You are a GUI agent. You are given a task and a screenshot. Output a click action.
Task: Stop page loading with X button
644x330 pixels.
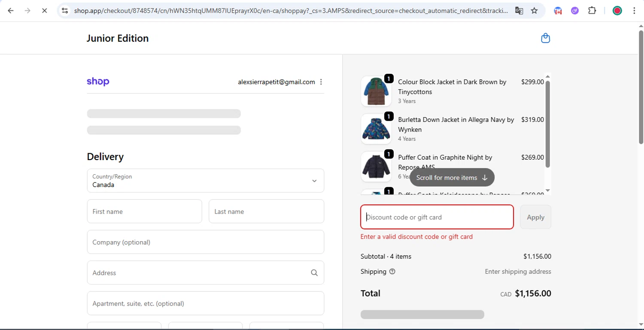point(44,11)
